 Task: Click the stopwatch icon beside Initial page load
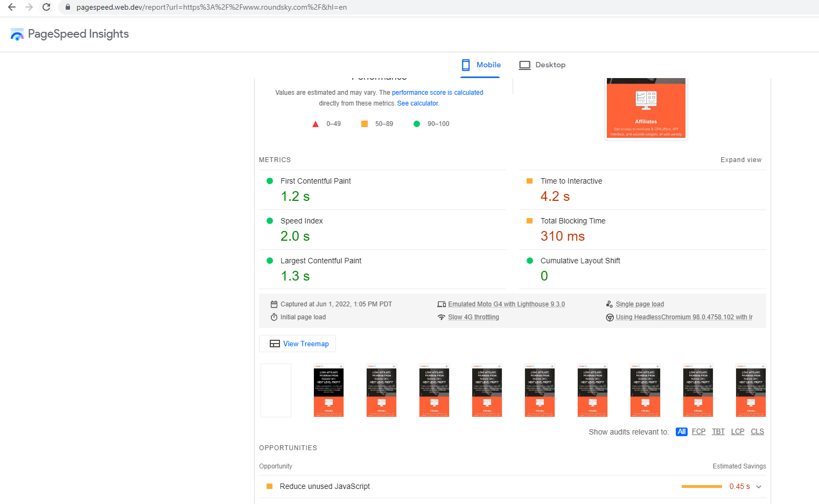coord(274,317)
